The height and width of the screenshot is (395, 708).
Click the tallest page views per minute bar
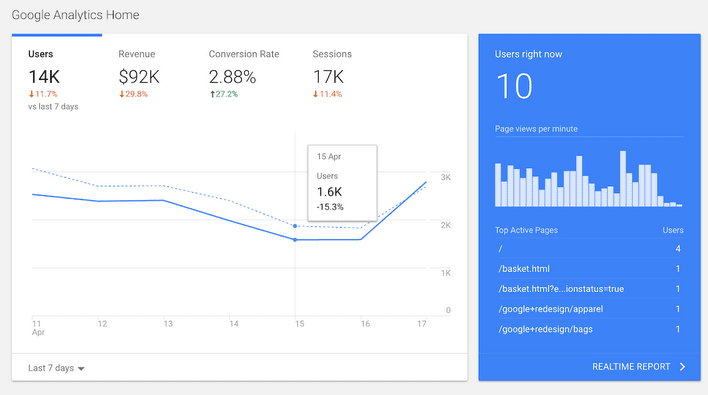[x=623, y=179]
